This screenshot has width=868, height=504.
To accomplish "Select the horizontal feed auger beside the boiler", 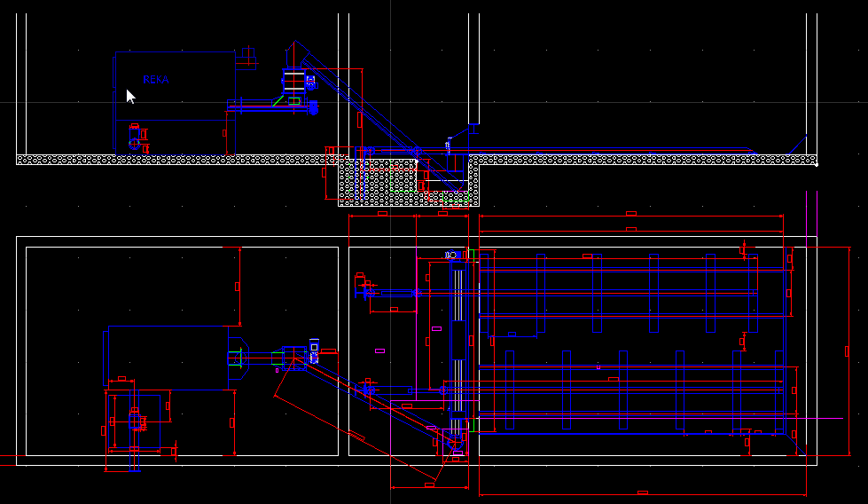I will (266, 106).
